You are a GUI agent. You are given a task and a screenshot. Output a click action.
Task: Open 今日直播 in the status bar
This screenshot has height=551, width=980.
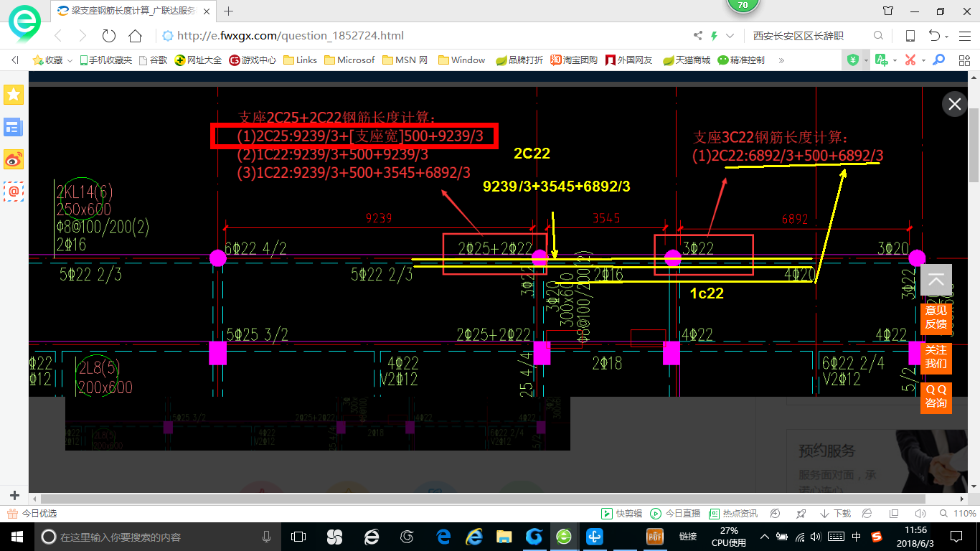[x=675, y=514]
